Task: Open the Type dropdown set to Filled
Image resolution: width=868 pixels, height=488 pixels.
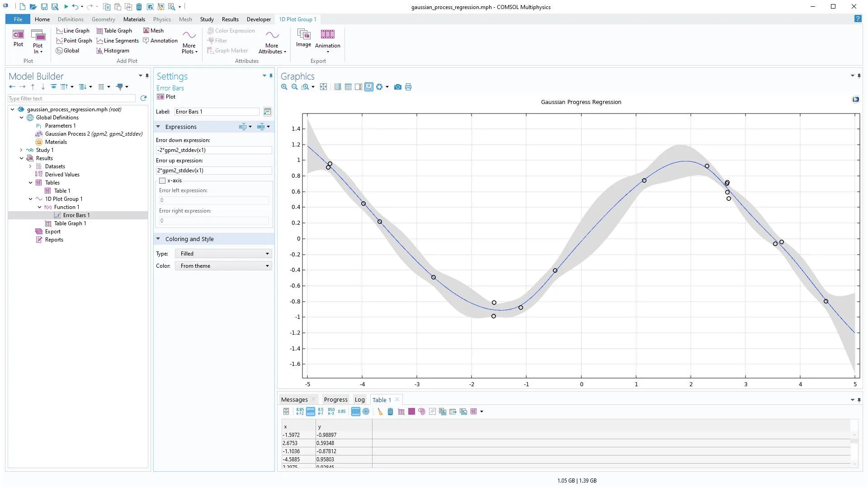Action: coord(223,254)
